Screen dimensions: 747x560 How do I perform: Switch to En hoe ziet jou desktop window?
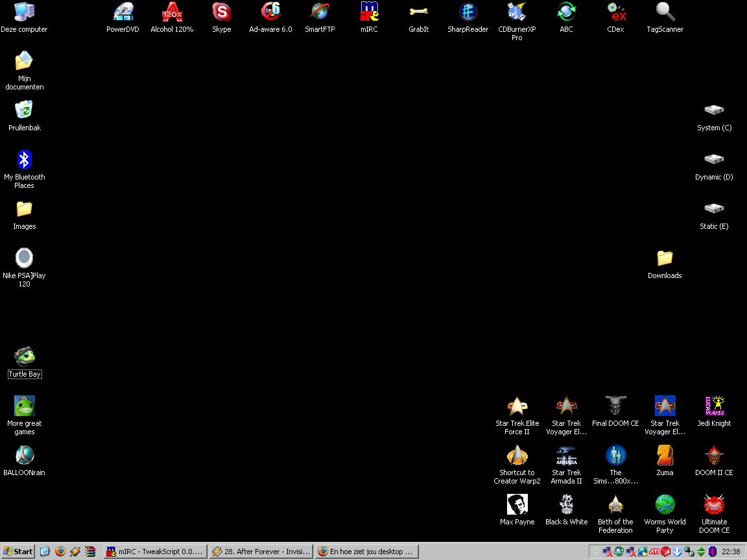(x=367, y=552)
